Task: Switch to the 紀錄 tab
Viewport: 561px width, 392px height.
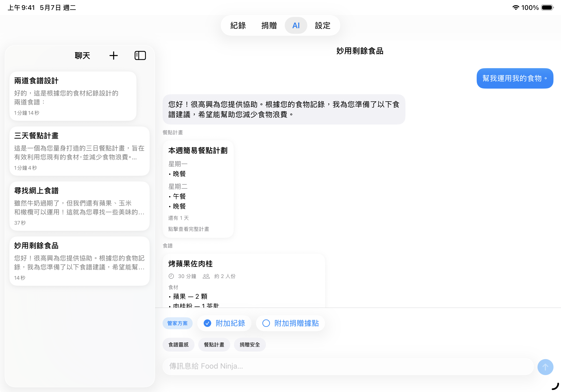Action: tap(238, 25)
